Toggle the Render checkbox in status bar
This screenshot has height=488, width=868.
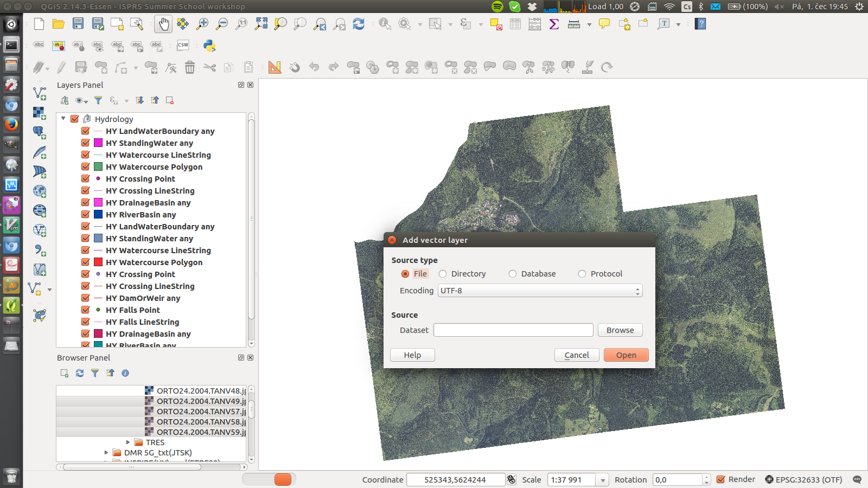click(721, 479)
